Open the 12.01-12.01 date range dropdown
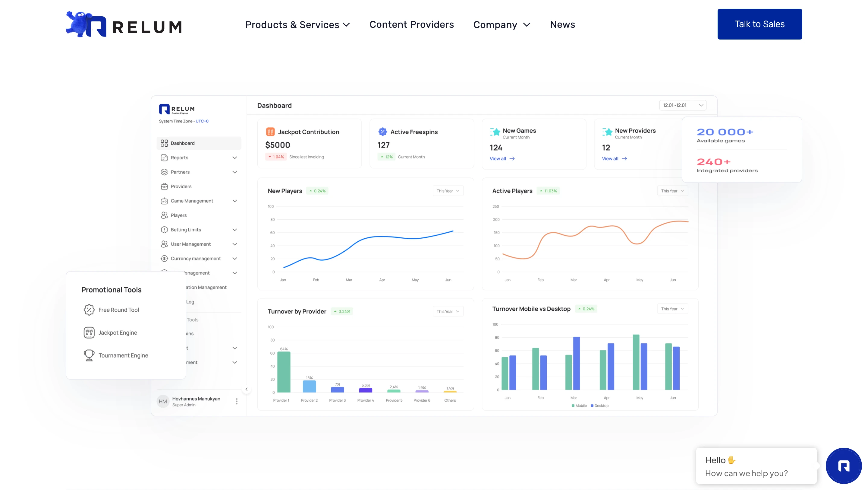The height and width of the screenshot is (490, 868). (x=683, y=105)
